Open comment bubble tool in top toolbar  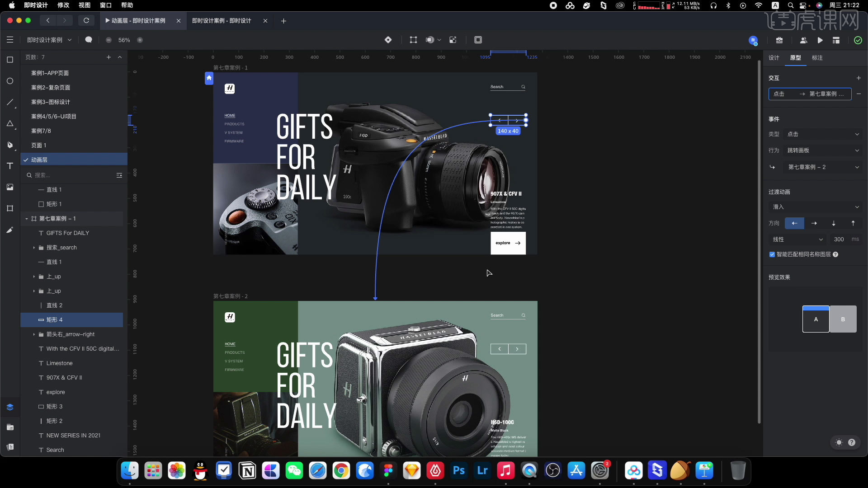click(89, 40)
